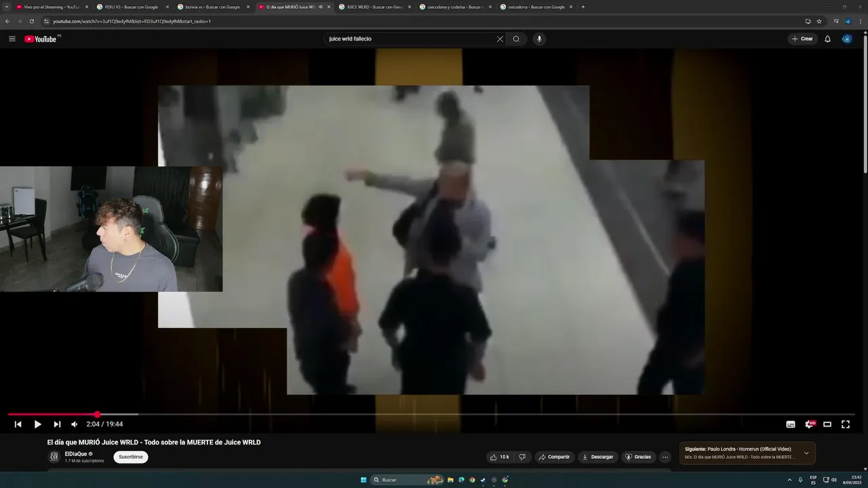Mute audio on the Juice WRLD tab
The height and width of the screenshot is (488, 868).
click(x=321, y=7)
